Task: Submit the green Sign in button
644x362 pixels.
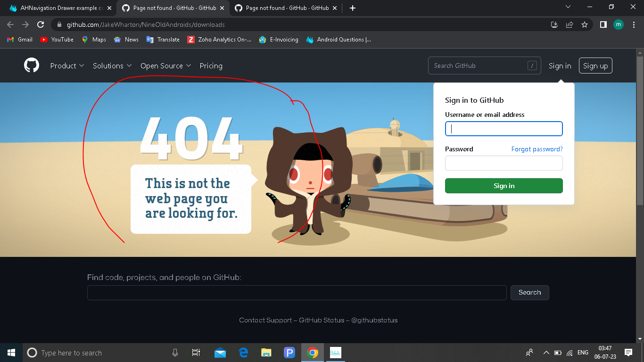Action: pyautogui.click(x=504, y=186)
